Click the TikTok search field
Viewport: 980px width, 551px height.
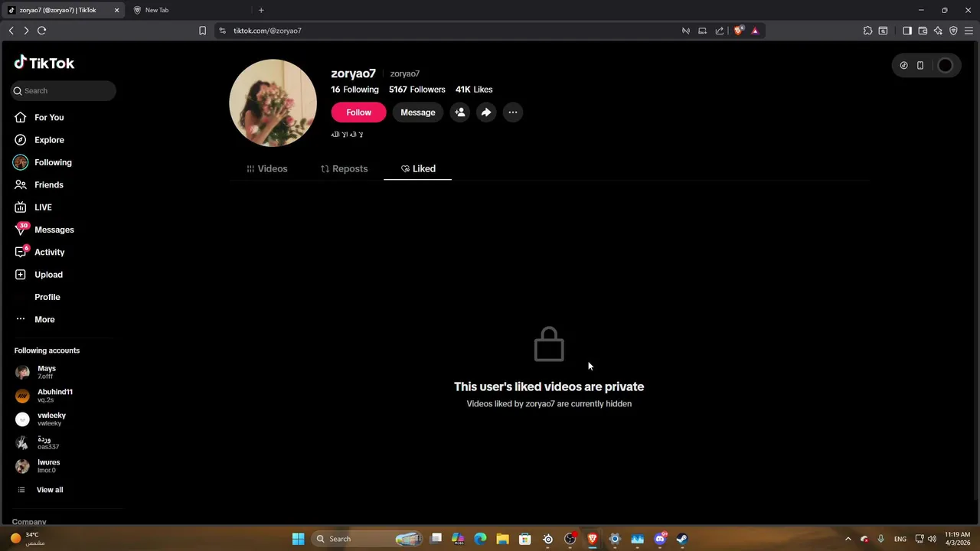[x=64, y=90]
